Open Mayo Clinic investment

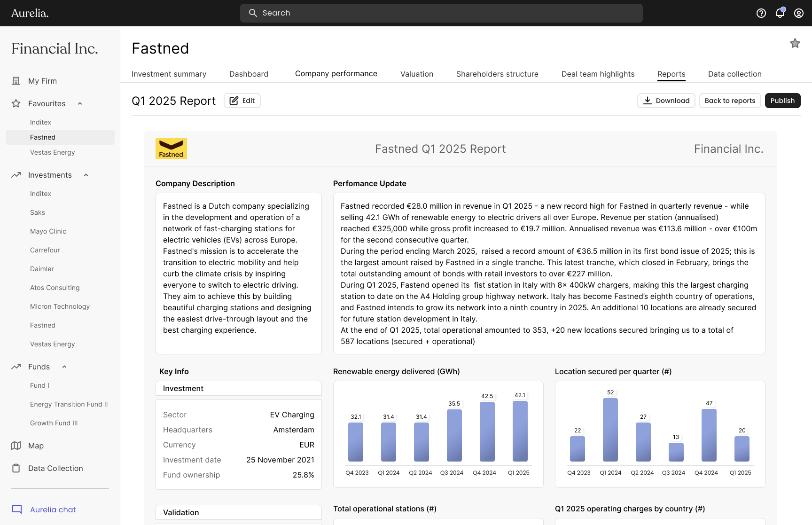(48, 231)
